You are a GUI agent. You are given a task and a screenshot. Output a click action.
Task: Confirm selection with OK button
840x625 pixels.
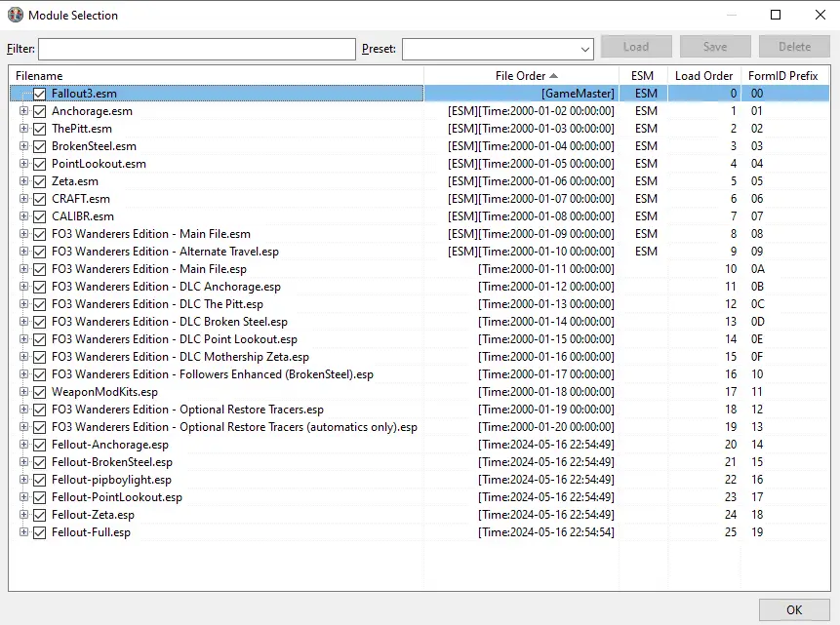pos(794,610)
